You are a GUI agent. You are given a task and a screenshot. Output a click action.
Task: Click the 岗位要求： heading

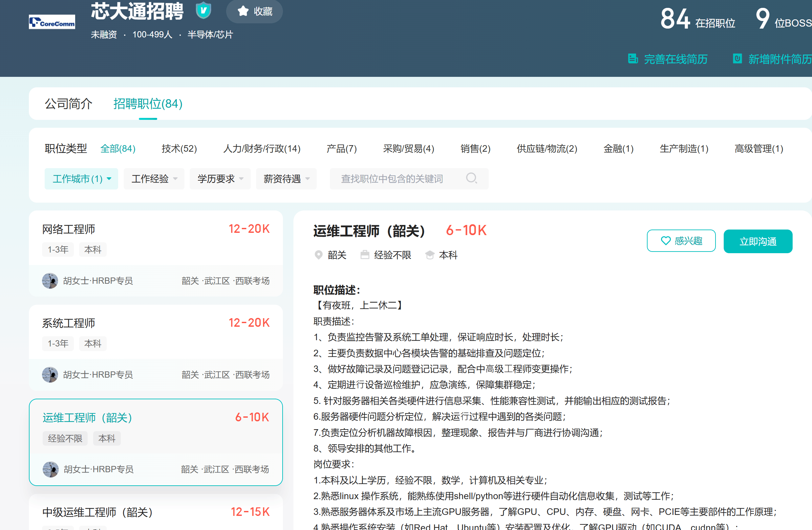[334, 464]
